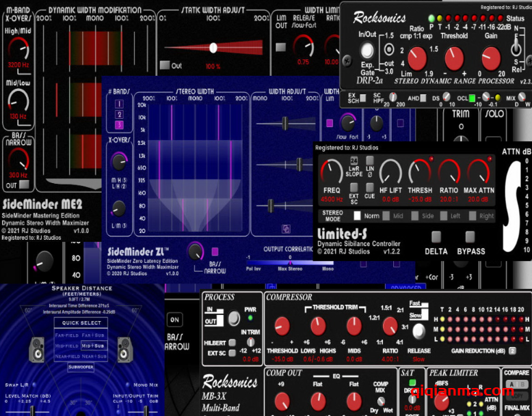Click the Limited-S FREQ knob

[332, 171]
